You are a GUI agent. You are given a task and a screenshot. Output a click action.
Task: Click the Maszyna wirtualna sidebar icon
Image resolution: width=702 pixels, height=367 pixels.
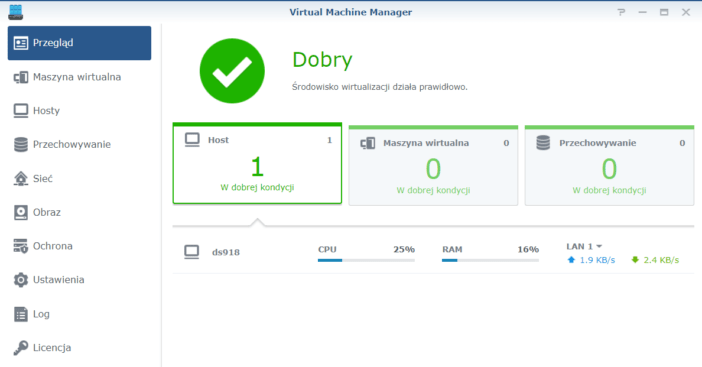[x=21, y=77]
